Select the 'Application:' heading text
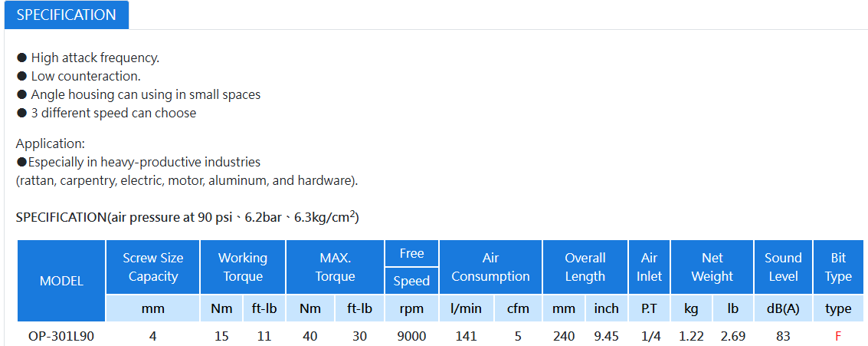Screen dimensions: 868x346 click(51, 143)
